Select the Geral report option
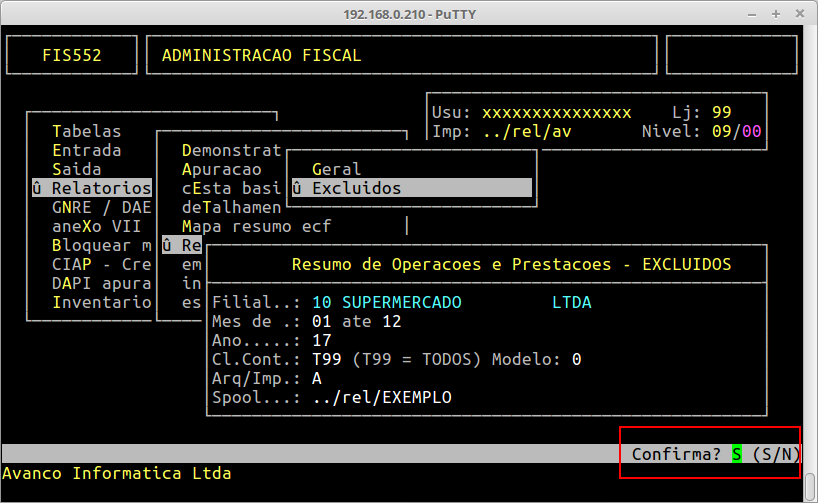Viewport: 818px width, 503px height. tap(336, 169)
